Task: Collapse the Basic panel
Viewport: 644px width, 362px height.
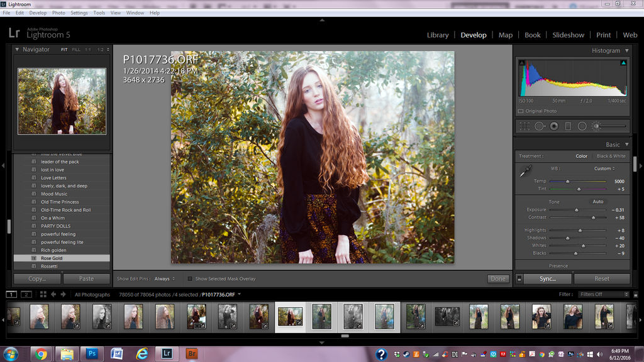Action: (627, 145)
